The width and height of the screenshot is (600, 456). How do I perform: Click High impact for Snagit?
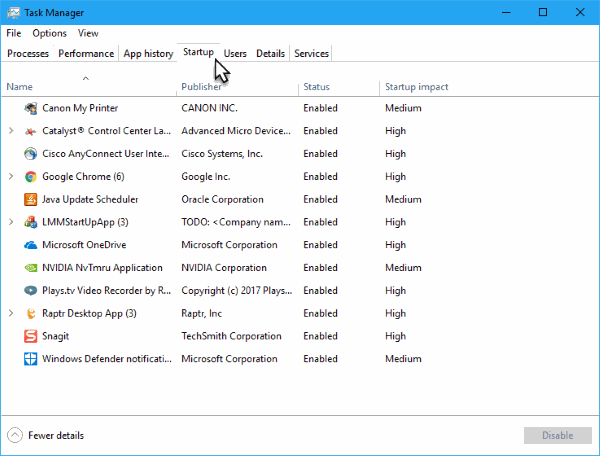(x=395, y=336)
